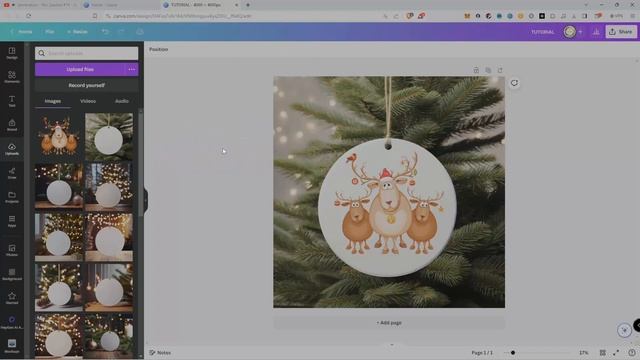Click the Add page button
This screenshot has height=360, width=640.
click(x=389, y=323)
